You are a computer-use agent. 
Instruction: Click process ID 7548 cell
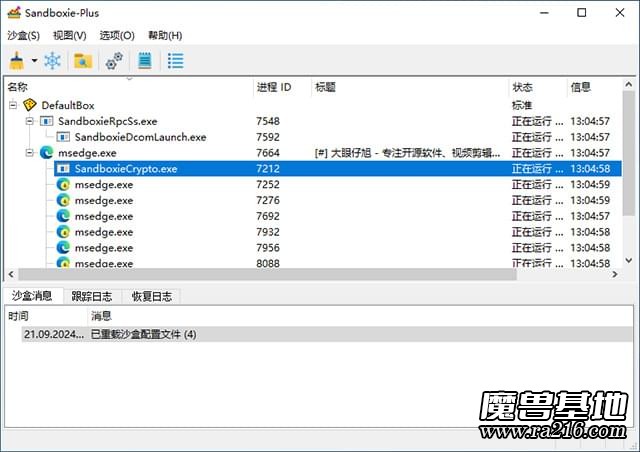(x=268, y=121)
